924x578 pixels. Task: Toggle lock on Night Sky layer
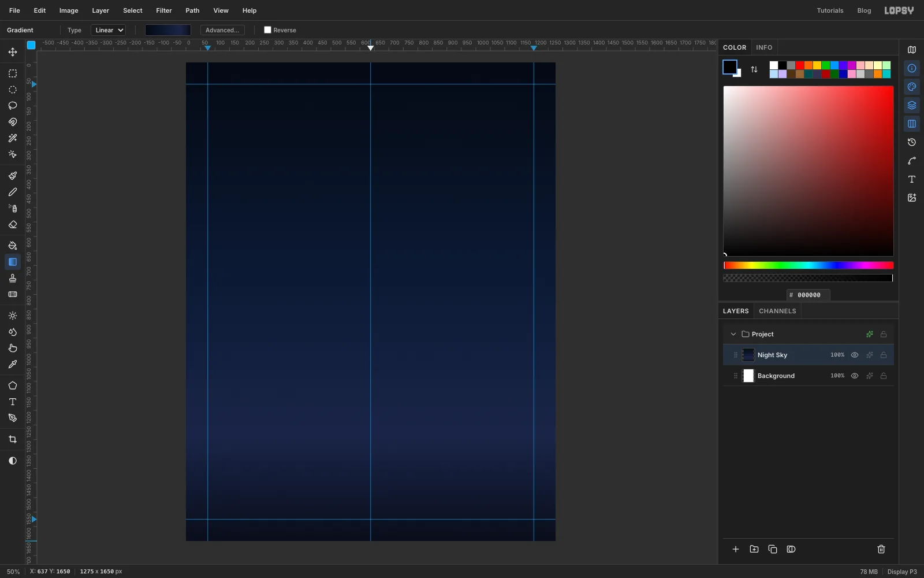(x=884, y=355)
